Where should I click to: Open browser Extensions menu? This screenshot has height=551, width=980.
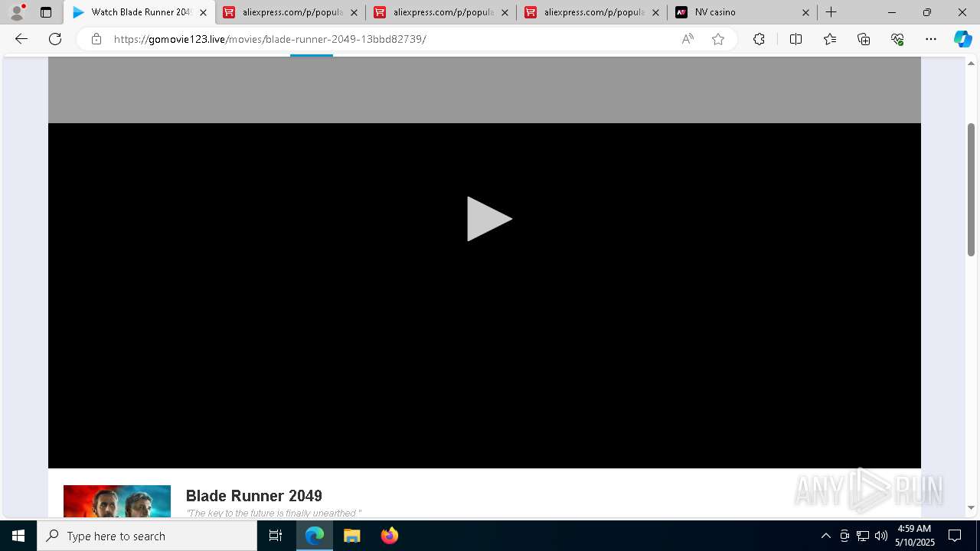[759, 39]
